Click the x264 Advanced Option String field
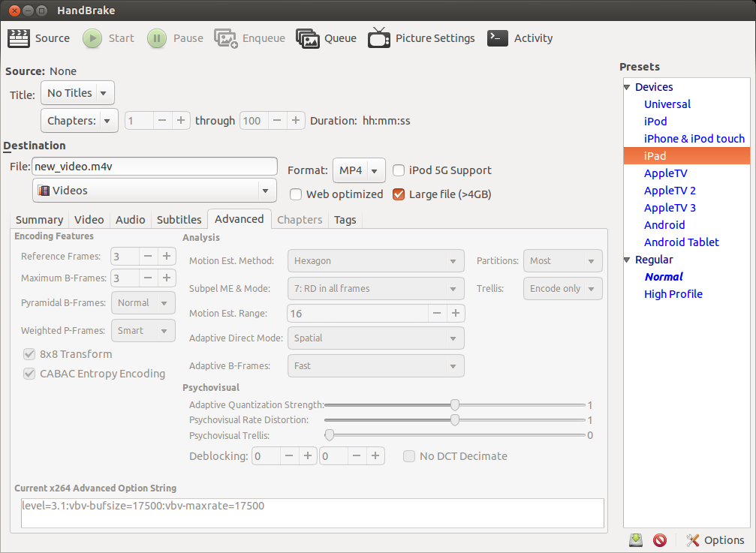 312,513
